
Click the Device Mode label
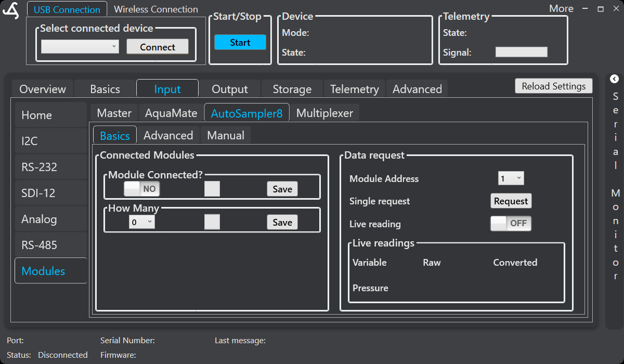(x=295, y=33)
